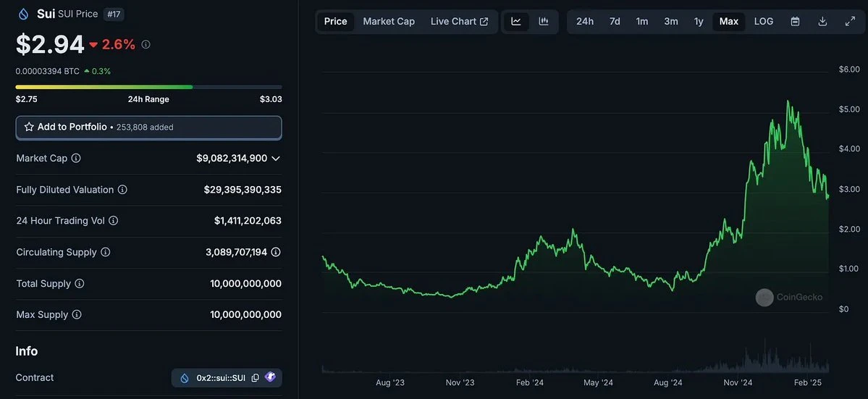Select the Max time range
Image resolution: width=868 pixels, height=399 pixels.
click(729, 22)
